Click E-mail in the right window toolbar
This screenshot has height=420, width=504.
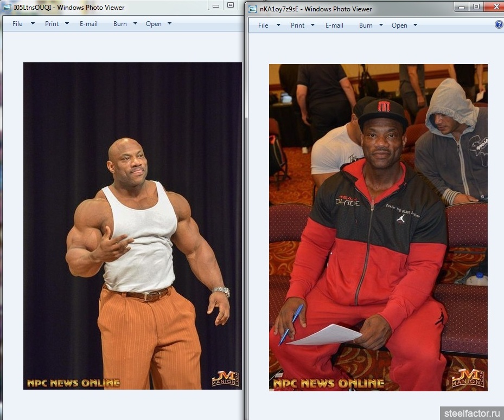(x=334, y=25)
